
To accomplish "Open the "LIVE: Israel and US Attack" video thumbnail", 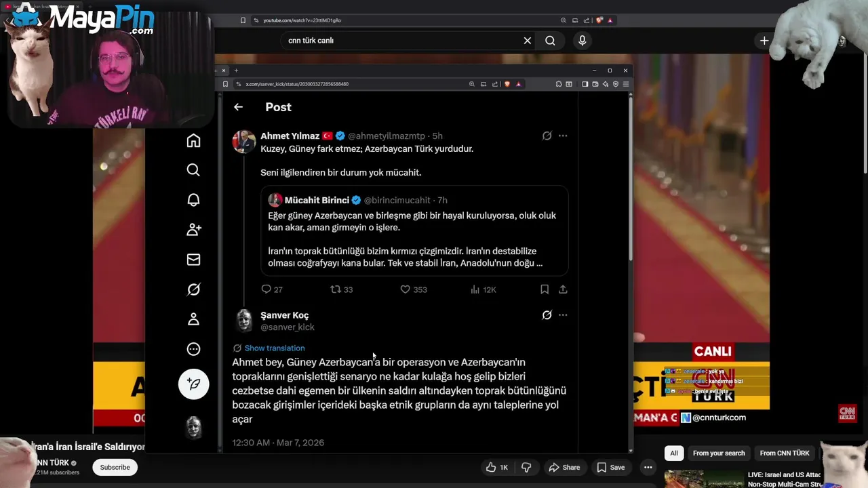I will [x=704, y=479].
